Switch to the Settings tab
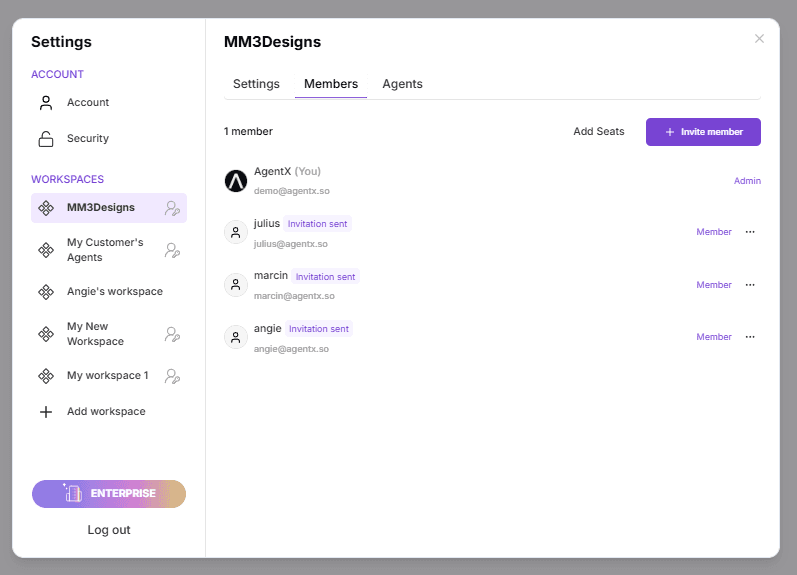 [256, 84]
